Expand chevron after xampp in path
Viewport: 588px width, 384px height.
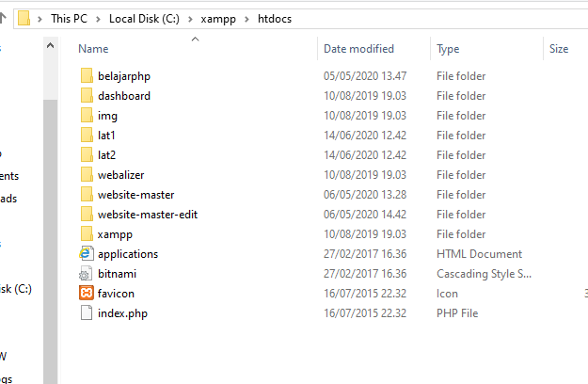(246, 19)
